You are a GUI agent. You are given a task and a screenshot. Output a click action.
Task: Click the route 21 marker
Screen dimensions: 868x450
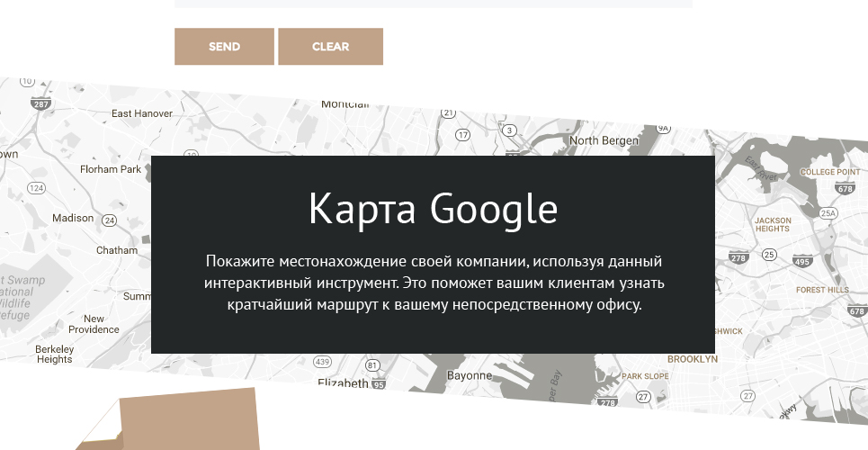449,113
